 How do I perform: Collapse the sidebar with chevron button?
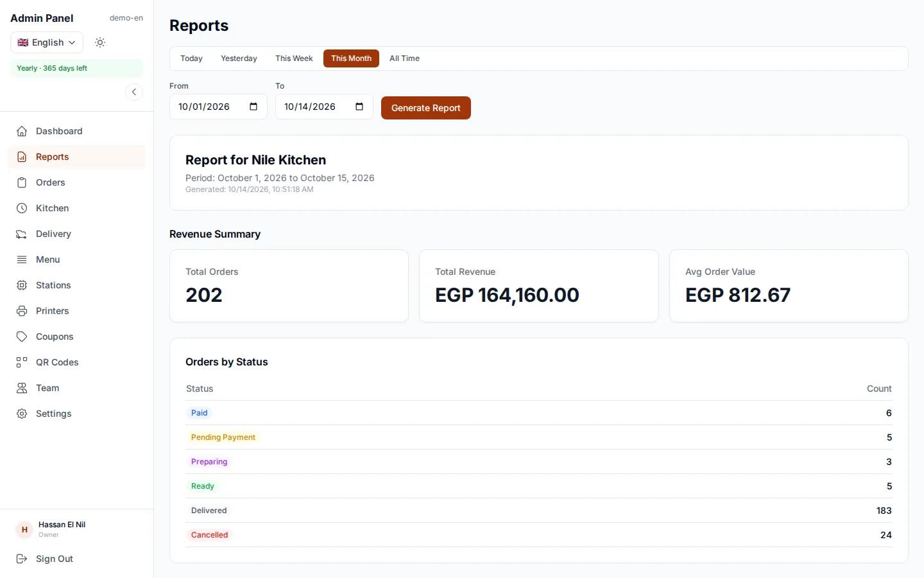click(x=134, y=92)
